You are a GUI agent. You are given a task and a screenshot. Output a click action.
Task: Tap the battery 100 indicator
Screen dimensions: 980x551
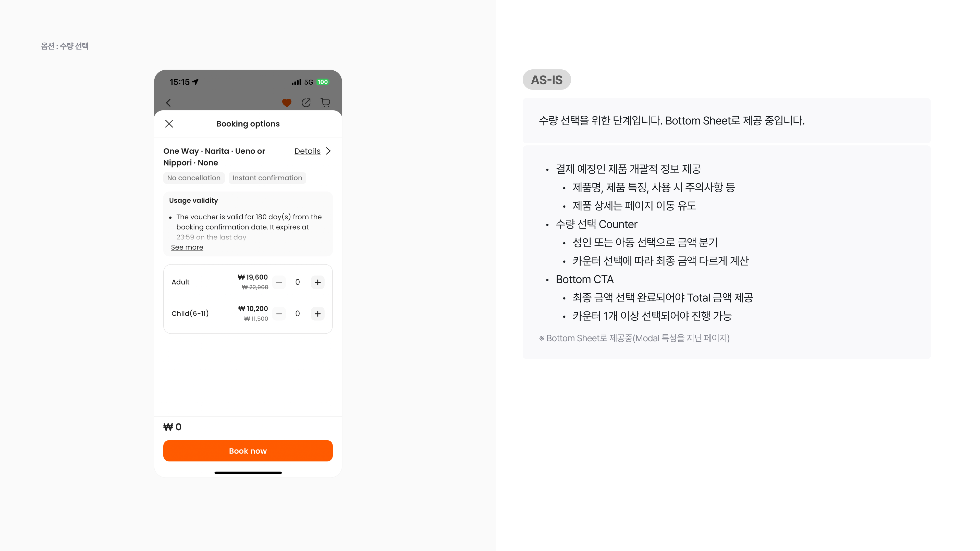click(x=323, y=82)
